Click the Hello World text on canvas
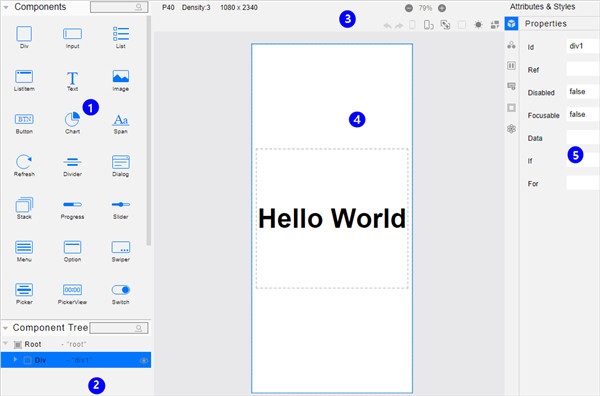Screen dimensions: 600x396 tap(332, 218)
